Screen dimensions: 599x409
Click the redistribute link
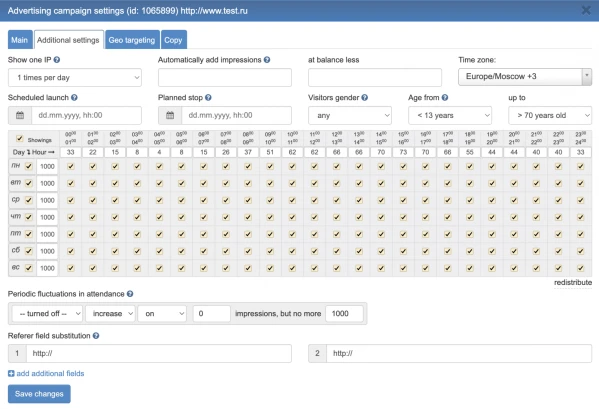[573, 282]
